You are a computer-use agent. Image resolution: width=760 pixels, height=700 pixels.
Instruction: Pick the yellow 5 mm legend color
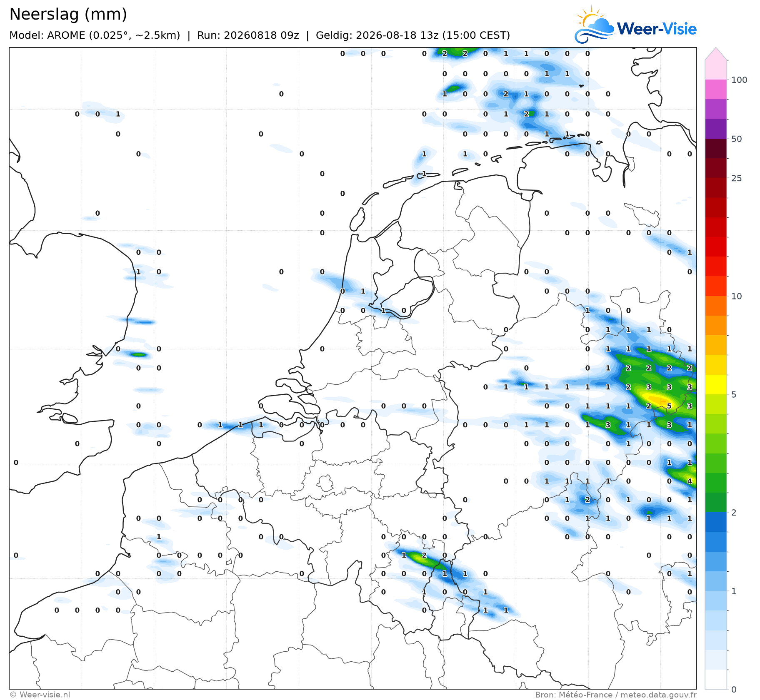click(716, 384)
